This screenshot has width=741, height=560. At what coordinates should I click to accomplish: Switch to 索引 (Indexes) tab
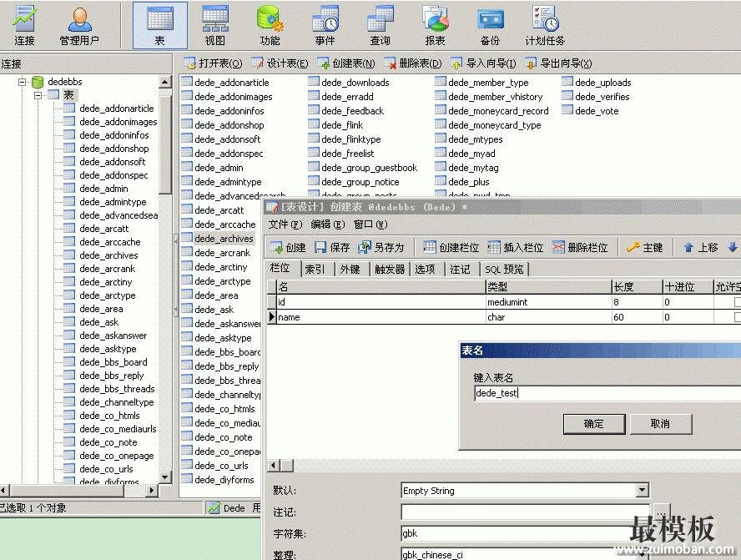(x=315, y=270)
